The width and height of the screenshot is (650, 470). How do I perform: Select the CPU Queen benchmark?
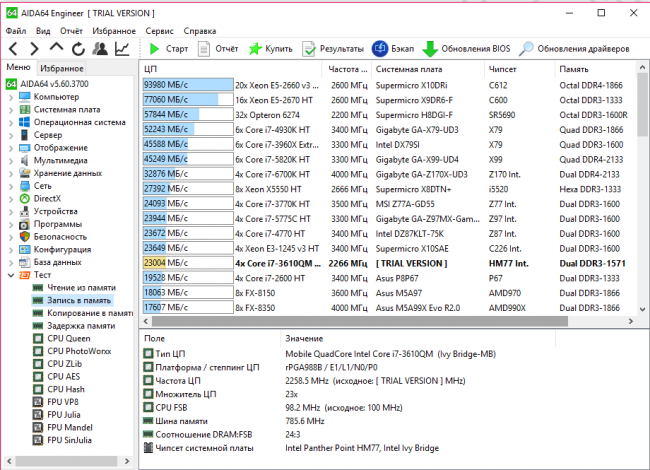[x=69, y=338]
